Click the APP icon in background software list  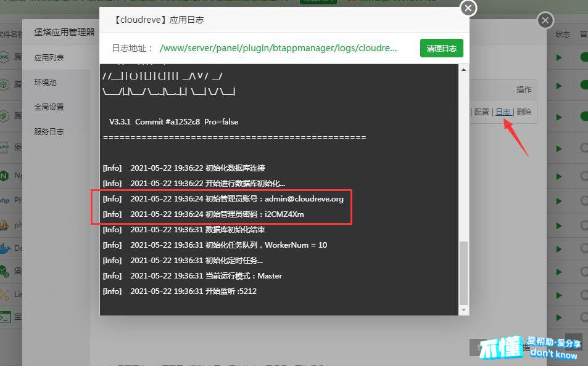point(4,147)
